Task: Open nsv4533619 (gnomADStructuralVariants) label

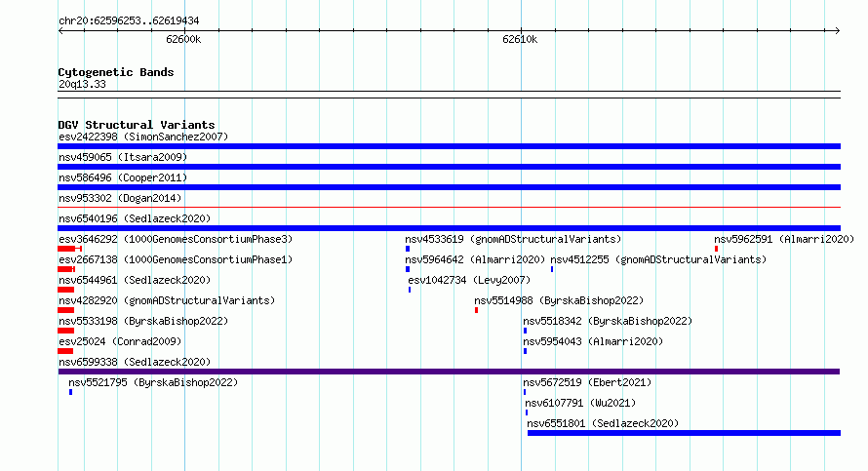Action: (x=513, y=239)
